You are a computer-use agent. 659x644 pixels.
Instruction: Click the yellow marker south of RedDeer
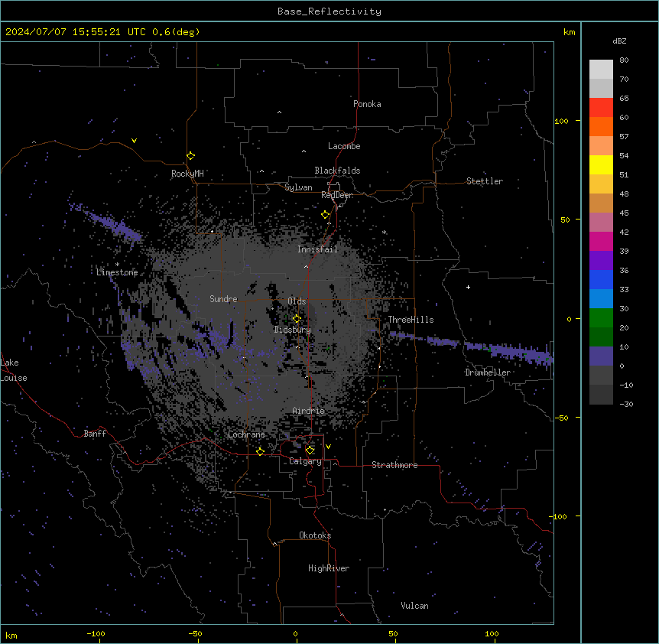[x=325, y=215]
